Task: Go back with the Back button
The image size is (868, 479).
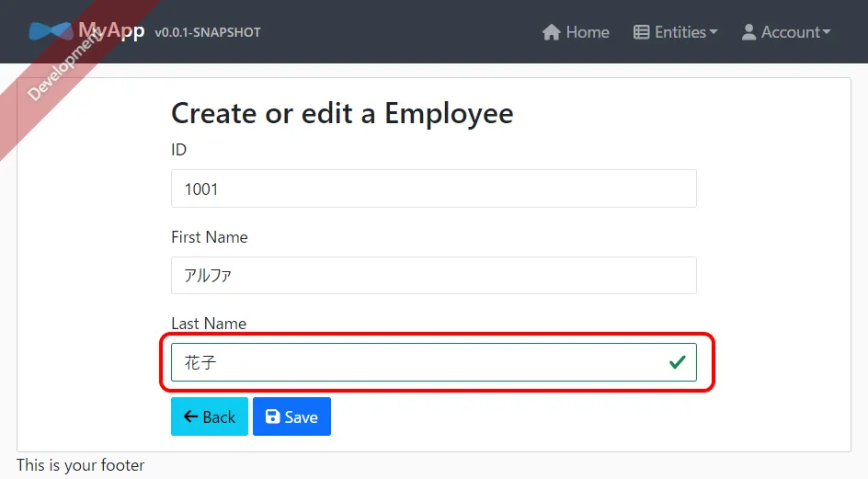Action: point(210,416)
